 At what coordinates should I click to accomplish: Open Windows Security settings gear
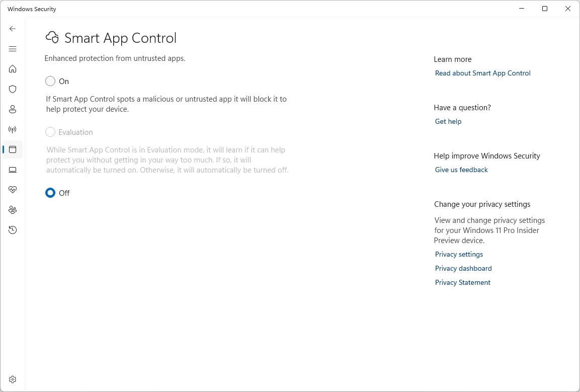(x=13, y=379)
